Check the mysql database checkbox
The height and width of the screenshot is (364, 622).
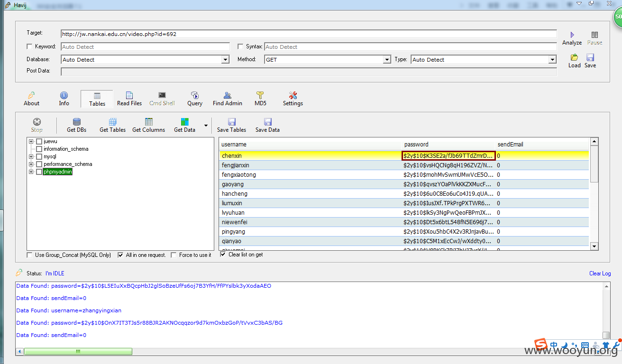coord(39,156)
